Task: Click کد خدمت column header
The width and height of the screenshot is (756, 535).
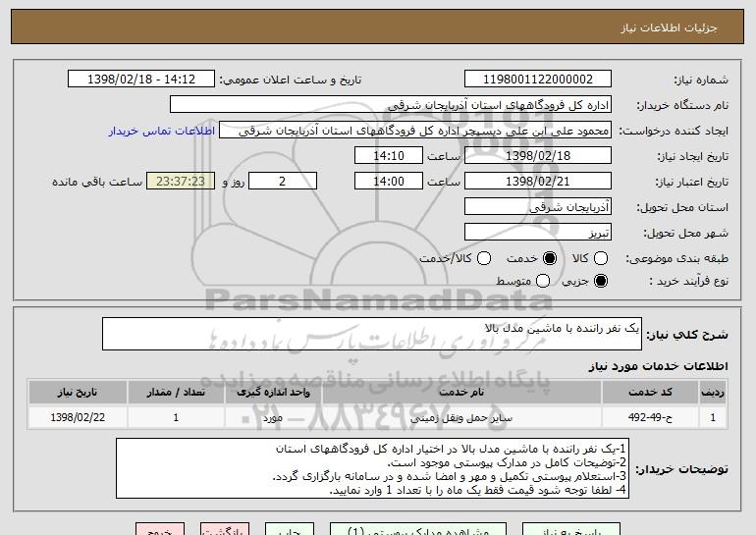Action: pos(650,393)
